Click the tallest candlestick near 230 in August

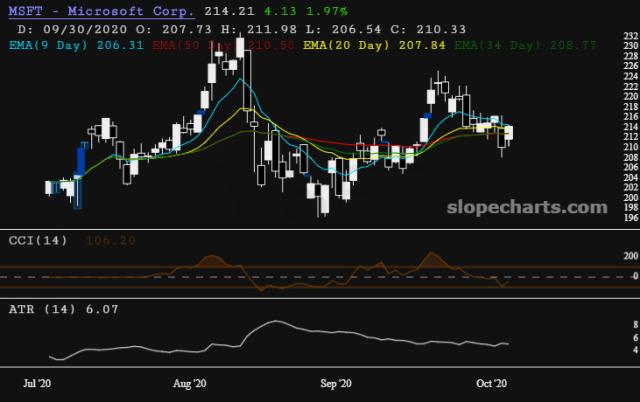[240, 47]
